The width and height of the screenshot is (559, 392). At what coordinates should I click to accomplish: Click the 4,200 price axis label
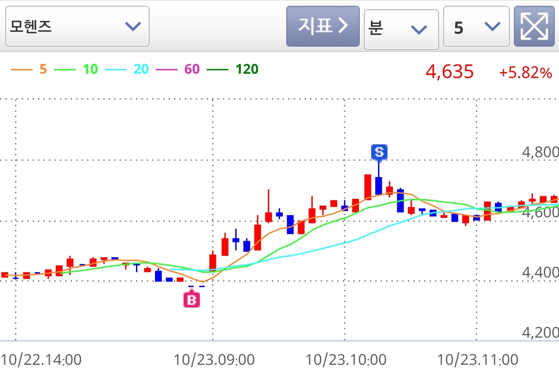point(540,333)
